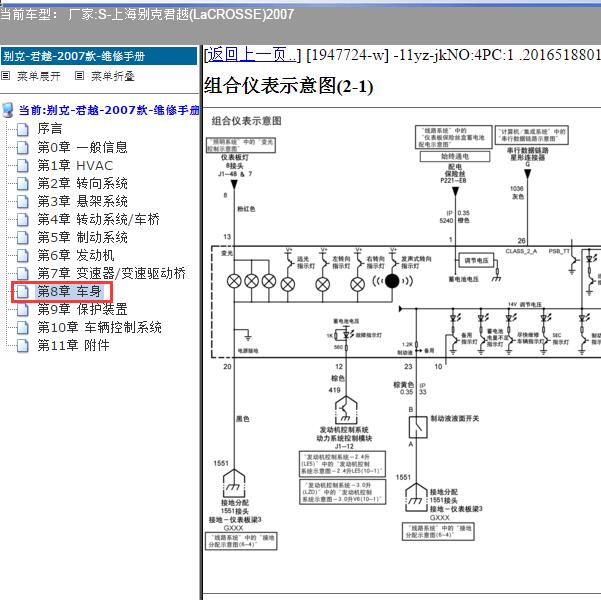Click 菜单折叠 to collapse all menus
This screenshot has width=601, height=600.
(x=113, y=76)
